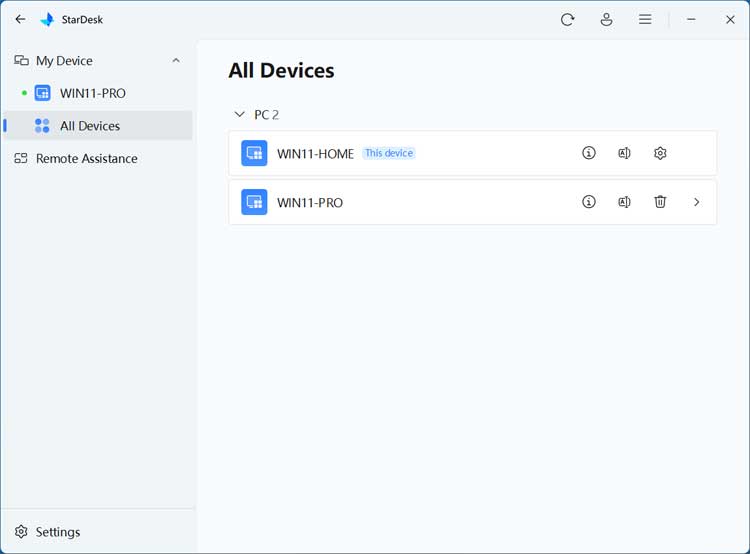Open settings for WIN11-HOME
The width and height of the screenshot is (750, 554).
660,153
